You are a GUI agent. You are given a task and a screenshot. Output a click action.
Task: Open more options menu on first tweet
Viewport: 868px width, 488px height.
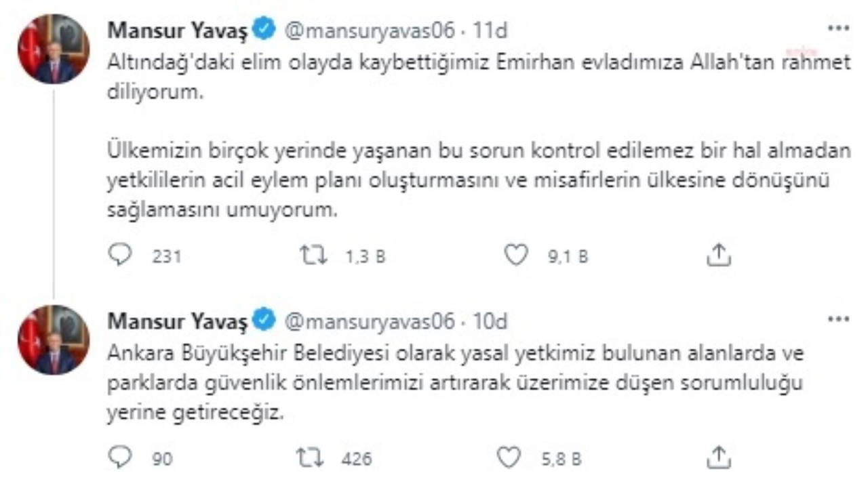[x=839, y=29]
